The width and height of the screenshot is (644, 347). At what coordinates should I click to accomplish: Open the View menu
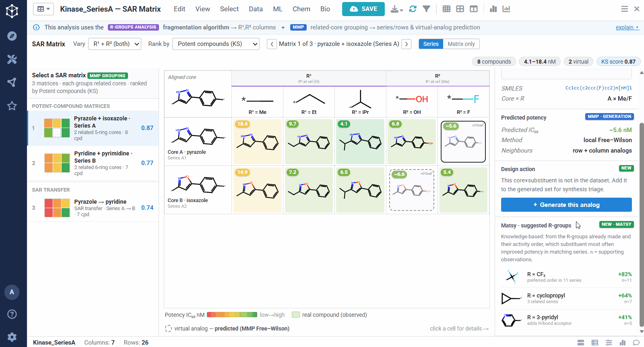(x=202, y=9)
